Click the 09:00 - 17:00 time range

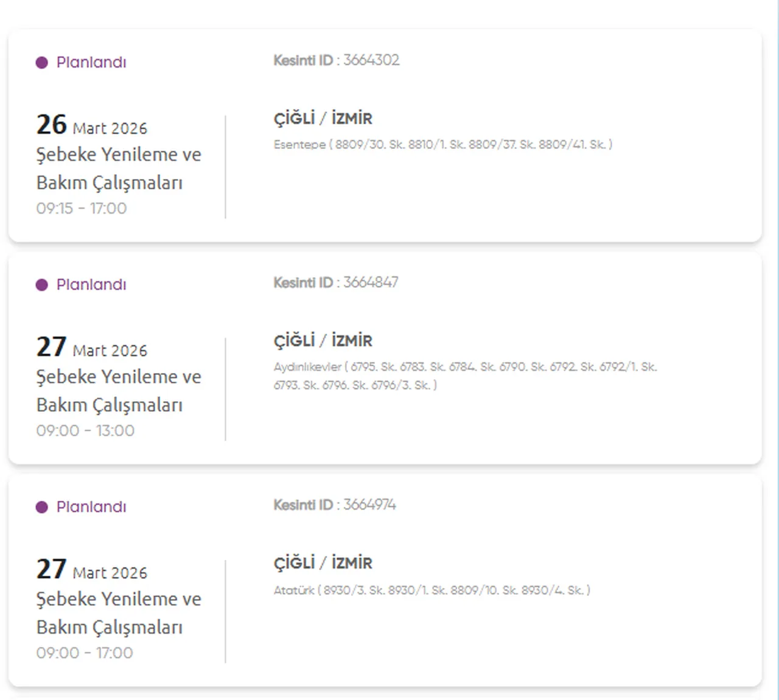85,653
